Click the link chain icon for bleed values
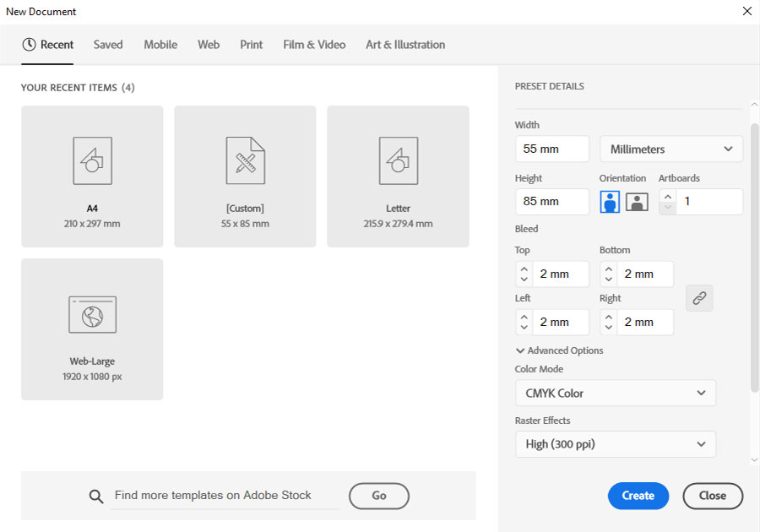This screenshot has height=532, width=760. point(699,298)
